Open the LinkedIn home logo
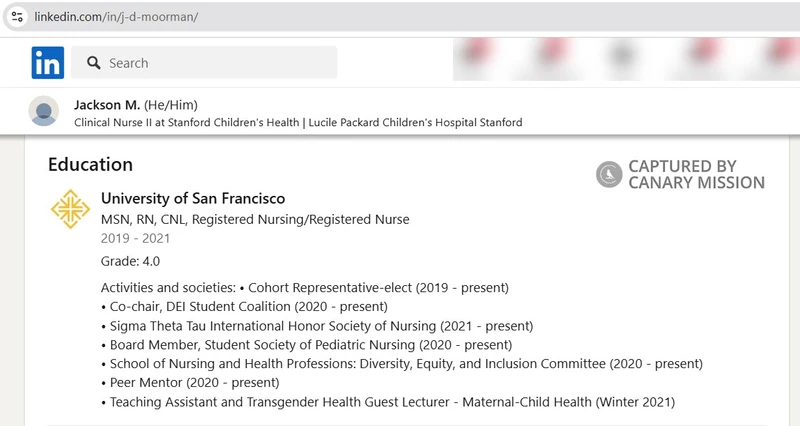The height and width of the screenshot is (426, 800). 47,63
